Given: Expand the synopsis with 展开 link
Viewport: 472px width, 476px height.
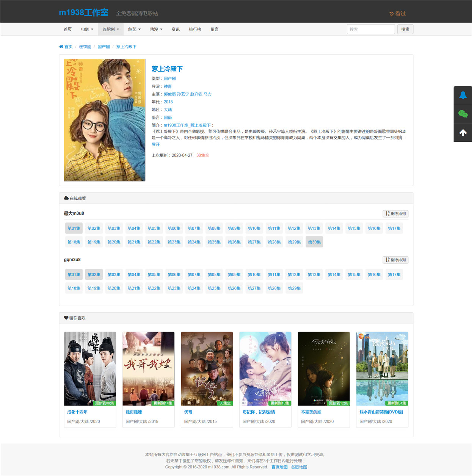Looking at the screenshot, I should click(x=155, y=144).
